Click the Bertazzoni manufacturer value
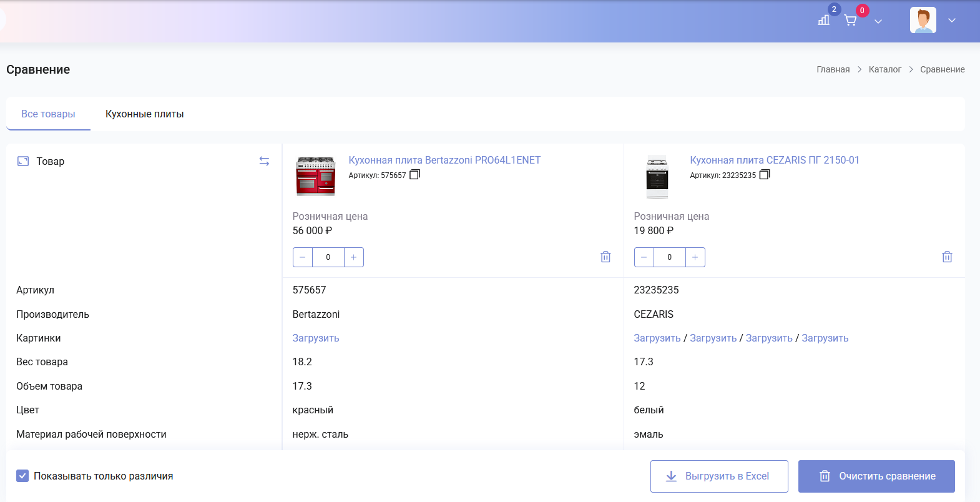 [316, 314]
